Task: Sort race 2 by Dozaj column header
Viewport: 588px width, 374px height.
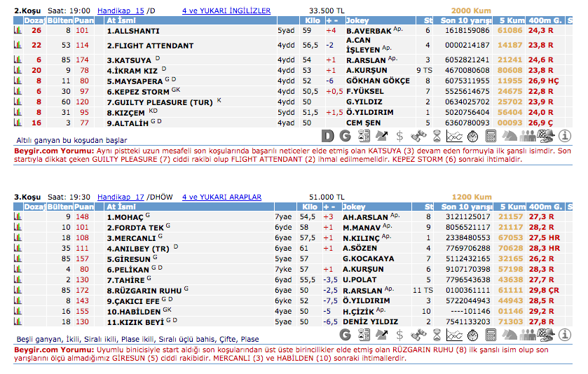Action: pyautogui.click(x=34, y=21)
